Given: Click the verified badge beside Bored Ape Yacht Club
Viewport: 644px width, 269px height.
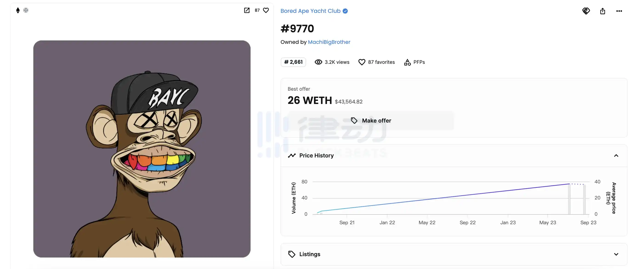Looking at the screenshot, I should pos(345,11).
